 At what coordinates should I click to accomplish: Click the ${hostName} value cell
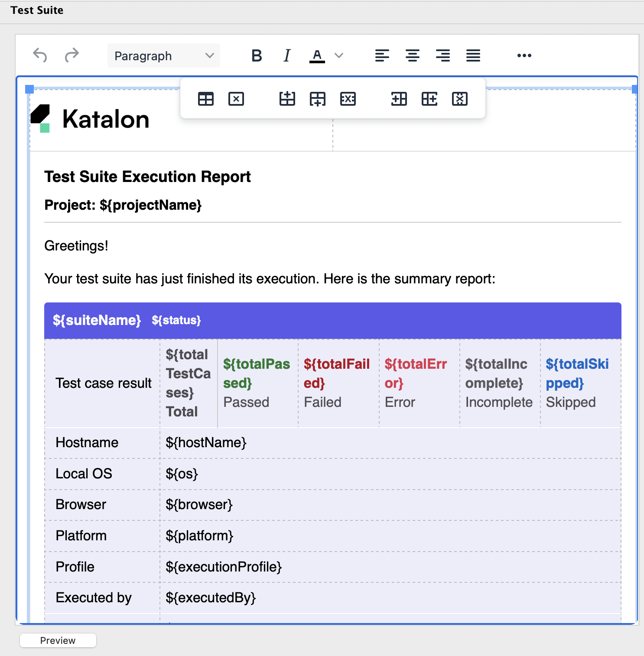pos(390,443)
